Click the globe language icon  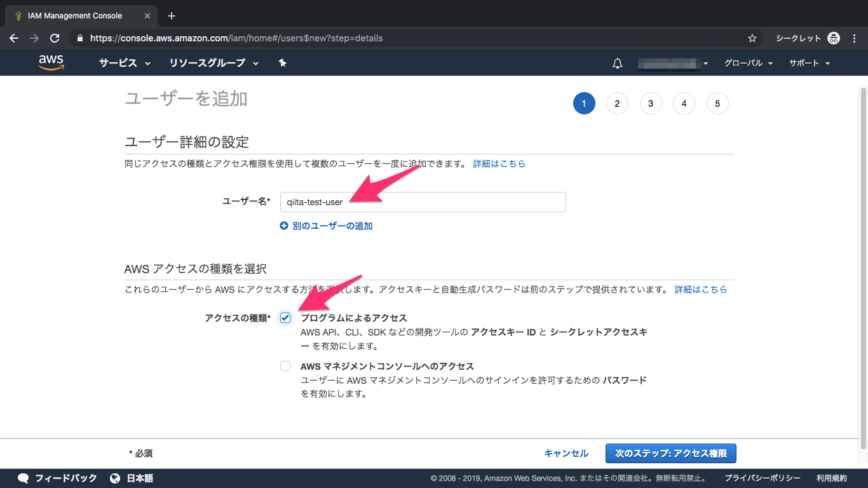pyautogui.click(x=115, y=478)
